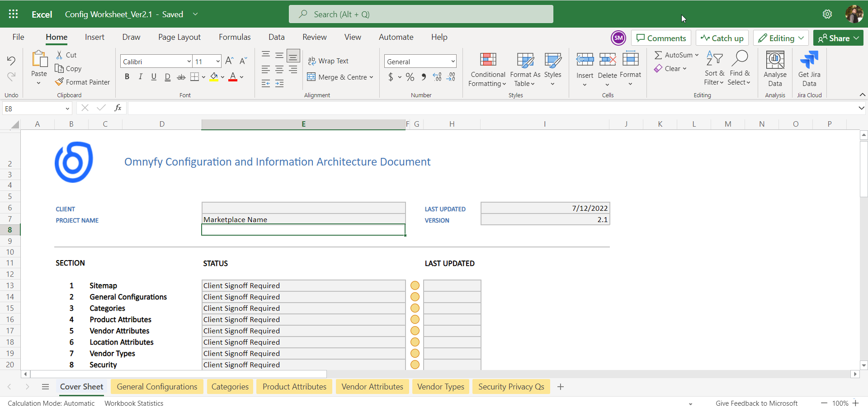
Task: Click the Paste clipboard icon
Action: (39, 59)
